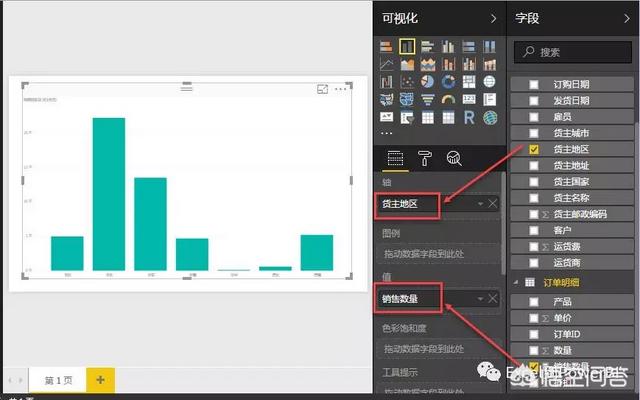Focus the 搜索 field search box
This screenshot has height=400, width=640.
click(x=572, y=52)
